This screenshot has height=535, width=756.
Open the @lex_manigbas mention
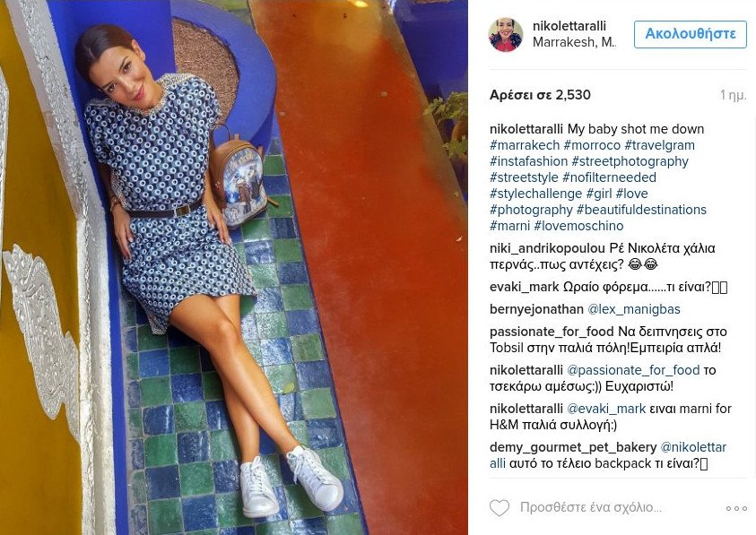click(633, 309)
